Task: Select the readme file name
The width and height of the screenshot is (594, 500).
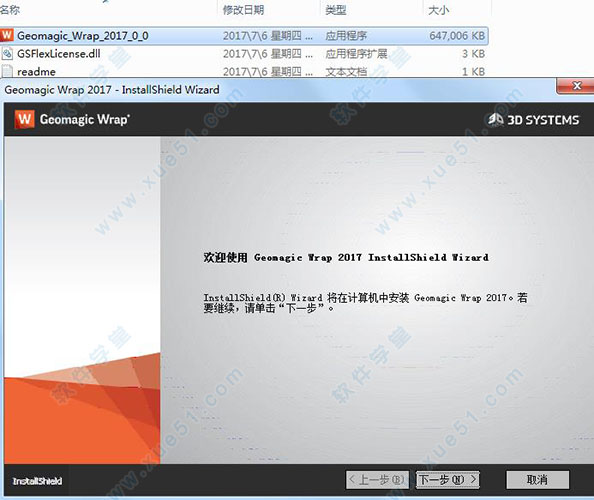Action: point(36,71)
